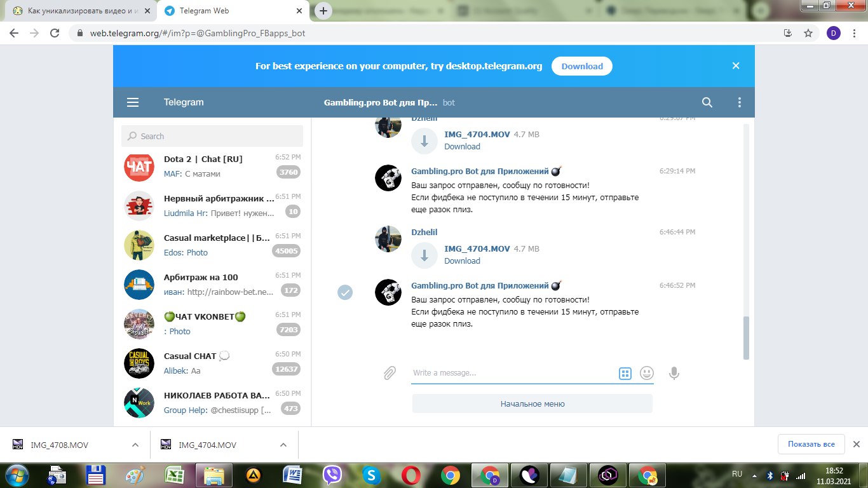Click Download link under the upper file
Viewport: 868px width, 488px height.
click(462, 146)
